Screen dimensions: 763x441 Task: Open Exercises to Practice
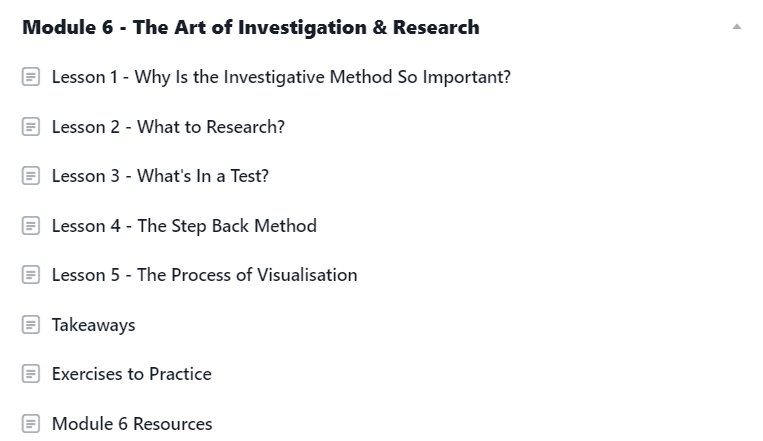click(x=132, y=374)
